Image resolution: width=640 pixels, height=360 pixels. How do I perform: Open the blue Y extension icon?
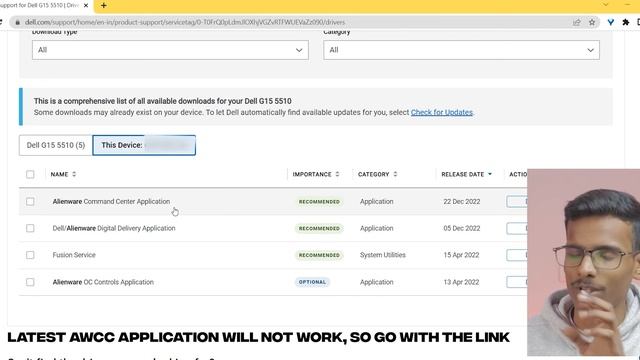[611, 22]
